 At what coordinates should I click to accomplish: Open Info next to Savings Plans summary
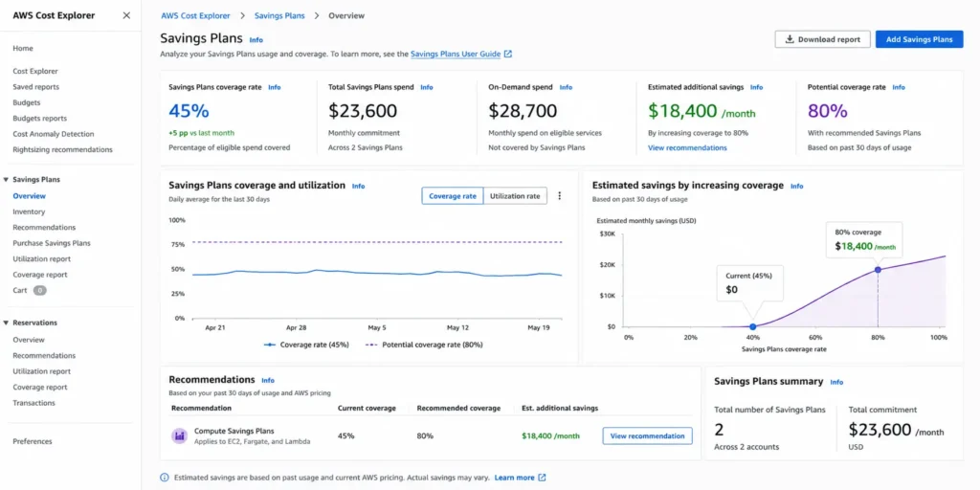836,382
